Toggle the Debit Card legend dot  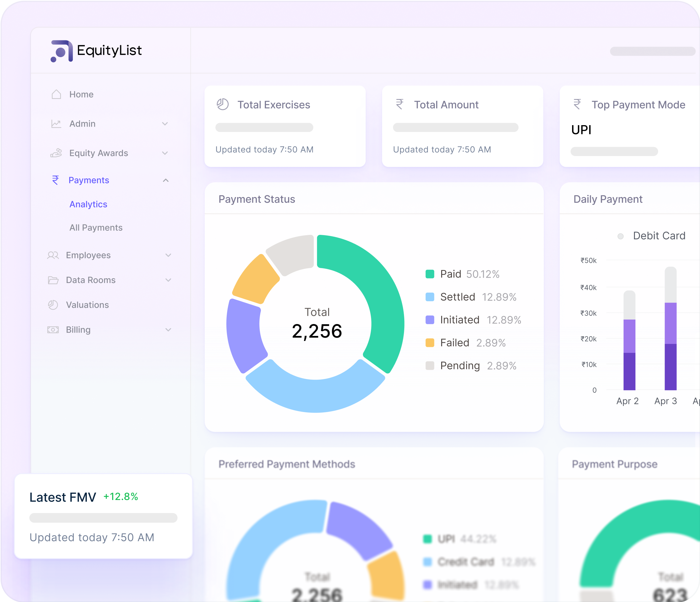[620, 236]
